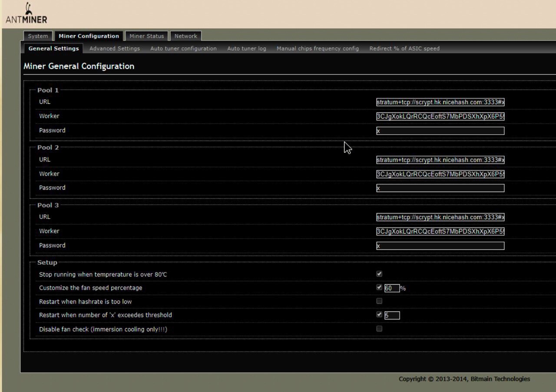View the Auto tuner log subtab
The height and width of the screenshot is (392, 556).
point(247,49)
